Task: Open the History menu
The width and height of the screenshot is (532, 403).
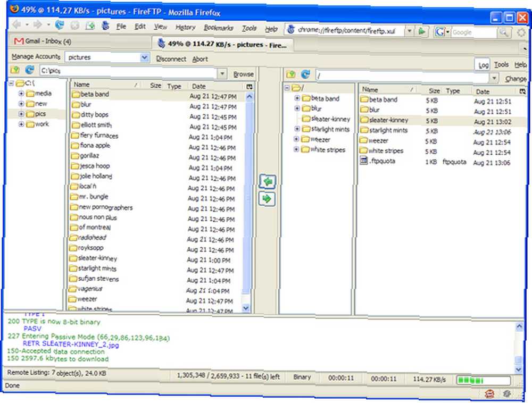Action: (185, 28)
